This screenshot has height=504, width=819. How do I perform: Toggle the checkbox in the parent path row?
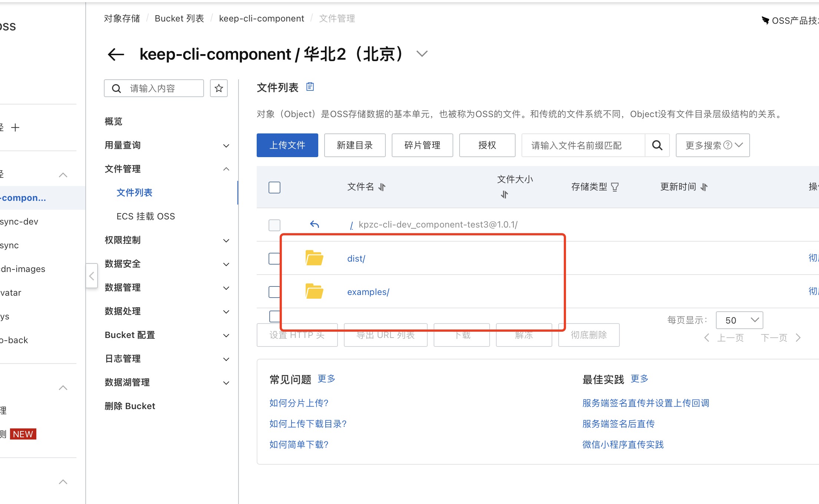tap(274, 225)
